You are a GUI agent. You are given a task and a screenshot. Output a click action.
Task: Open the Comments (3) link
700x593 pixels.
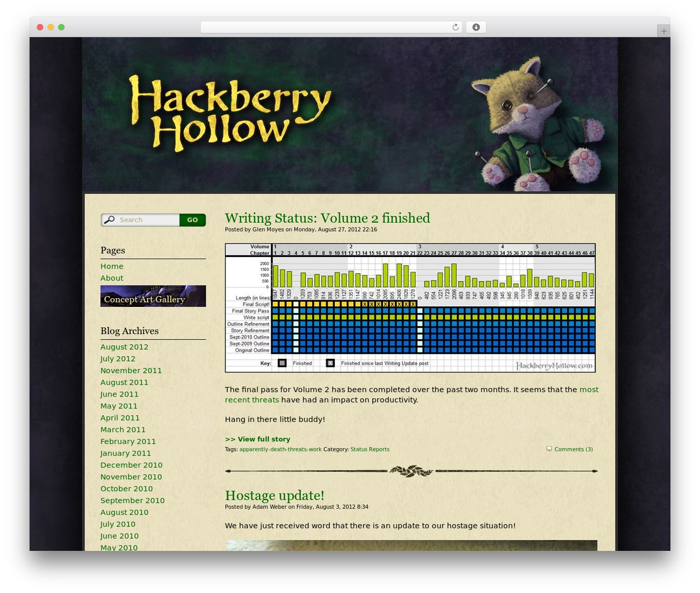[x=574, y=449]
